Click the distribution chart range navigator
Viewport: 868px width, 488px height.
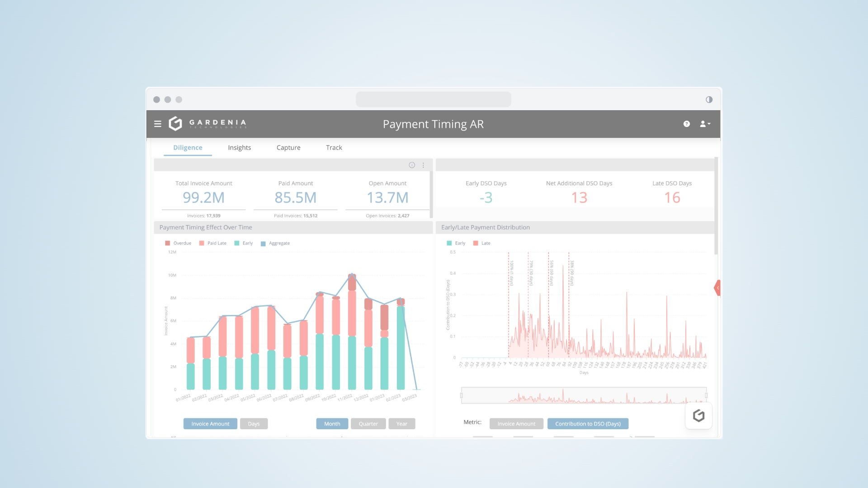point(584,395)
